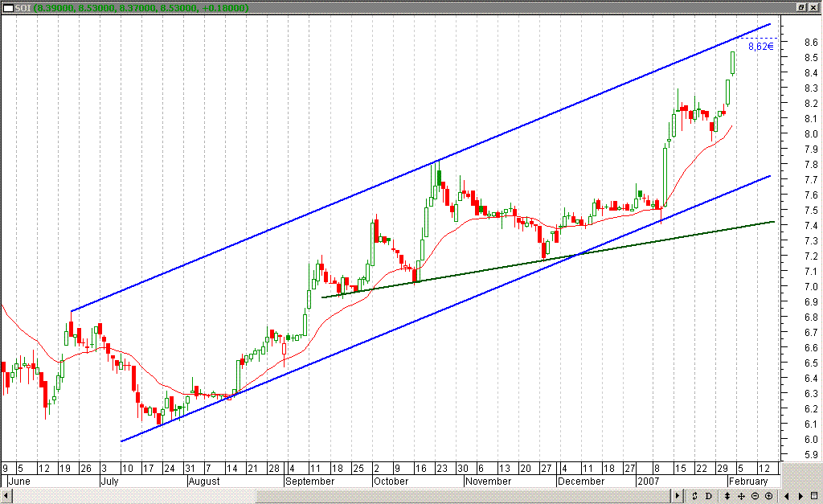
Task: Click the November month label
Action: point(488,481)
